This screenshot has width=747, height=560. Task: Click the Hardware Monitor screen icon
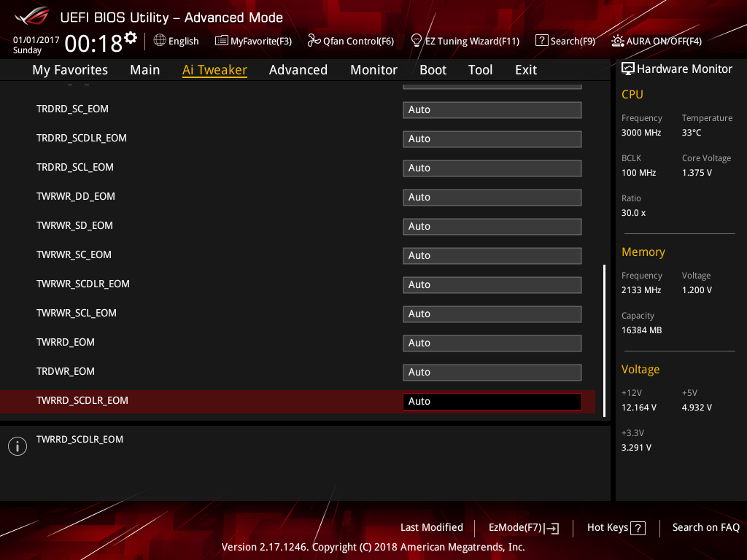tap(628, 69)
